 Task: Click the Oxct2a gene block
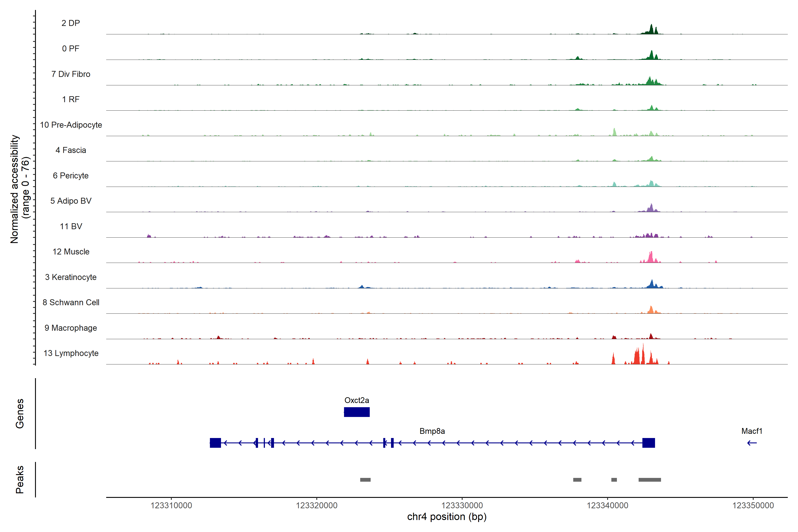357,412
